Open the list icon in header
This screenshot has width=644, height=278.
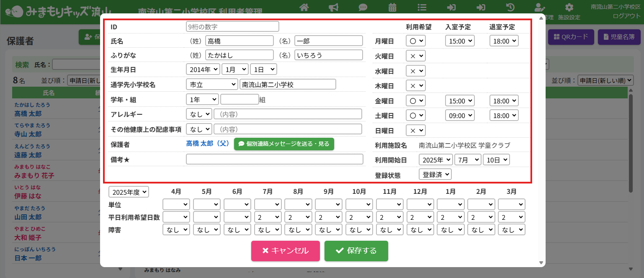(x=422, y=7)
